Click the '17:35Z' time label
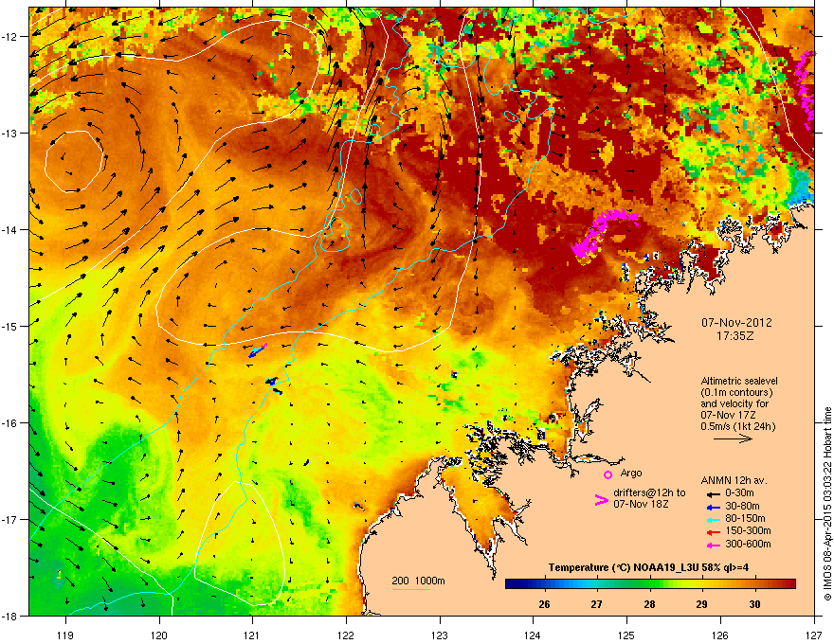The image size is (834, 644). coord(735,336)
